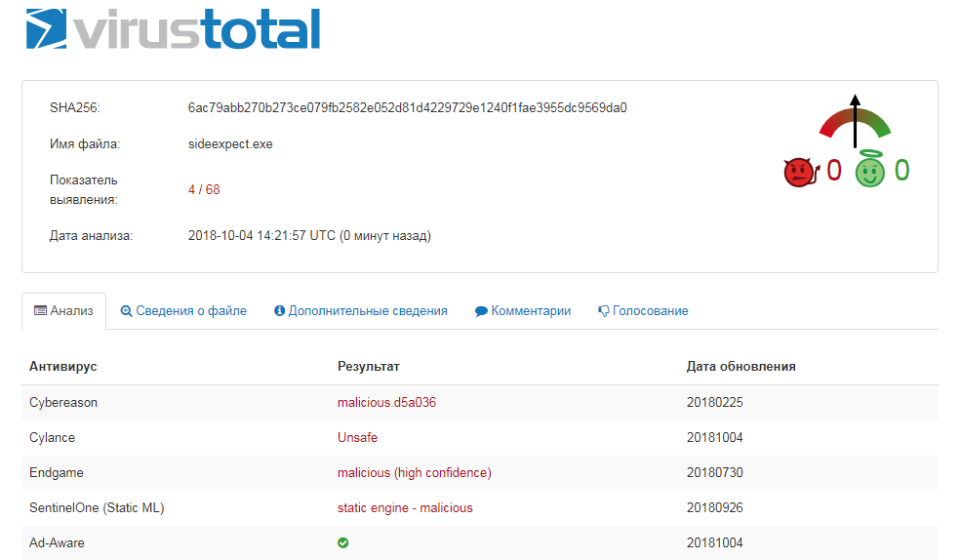Image resolution: width=961 pixels, height=560 pixels.
Task: Select the SHA256 hash value
Action: pyautogui.click(x=408, y=108)
